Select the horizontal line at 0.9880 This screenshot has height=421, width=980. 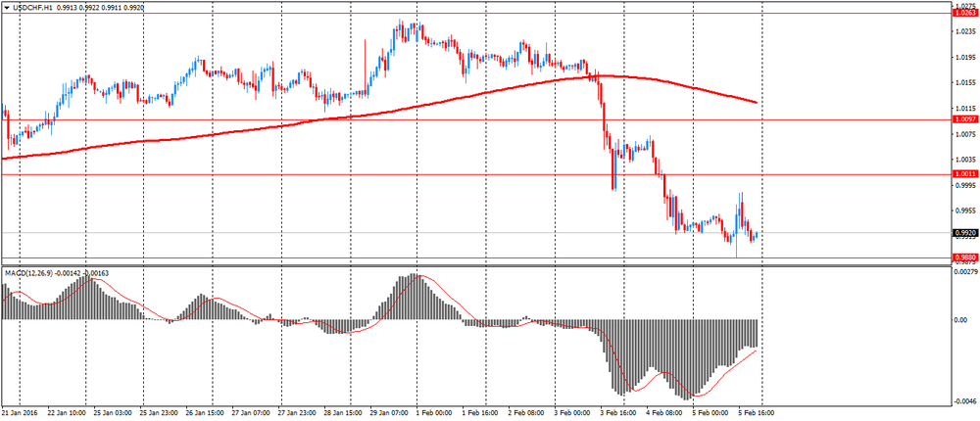pos(475,257)
